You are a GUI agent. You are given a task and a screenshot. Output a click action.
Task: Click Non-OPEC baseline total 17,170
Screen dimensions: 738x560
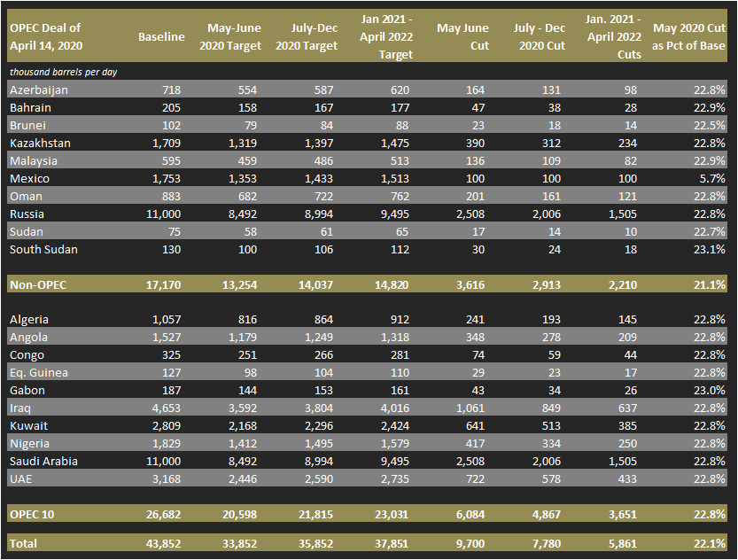(163, 284)
